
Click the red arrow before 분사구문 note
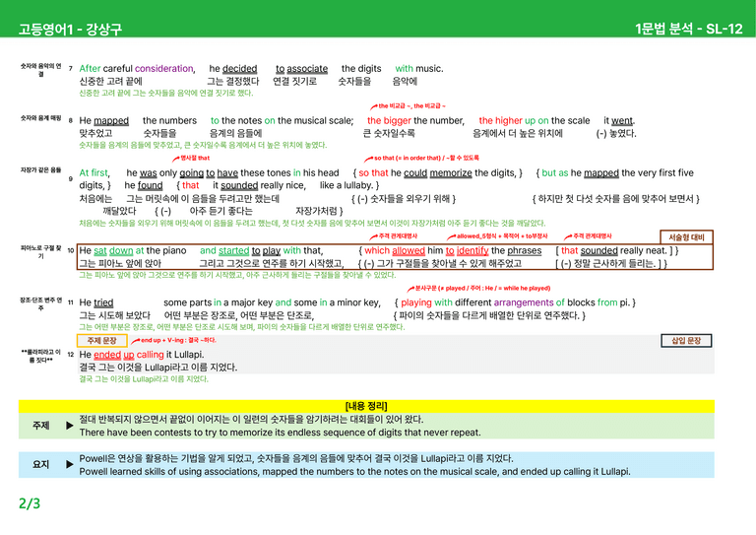pyautogui.click(x=410, y=289)
